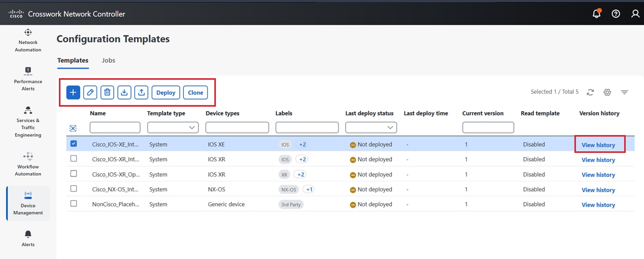Click the 3rd Party label chip
Viewport: 644px width, 259px height.
click(x=291, y=205)
